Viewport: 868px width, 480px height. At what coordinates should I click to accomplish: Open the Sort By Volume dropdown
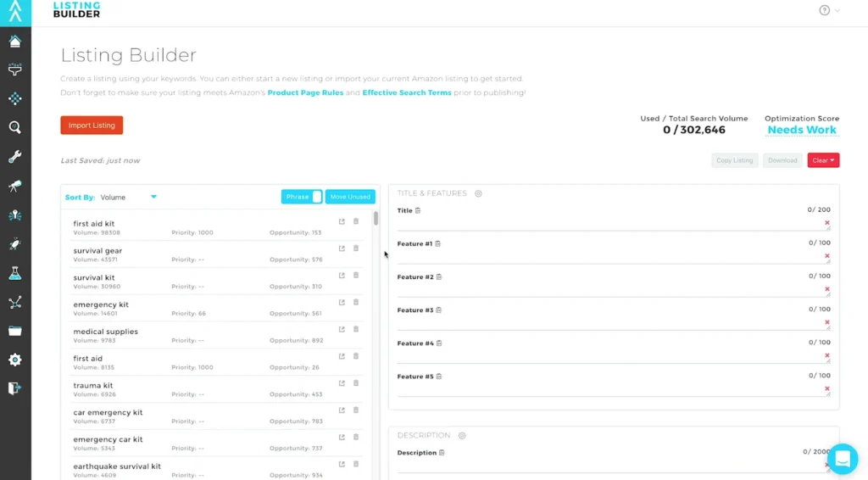pyautogui.click(x=129, y=197)
